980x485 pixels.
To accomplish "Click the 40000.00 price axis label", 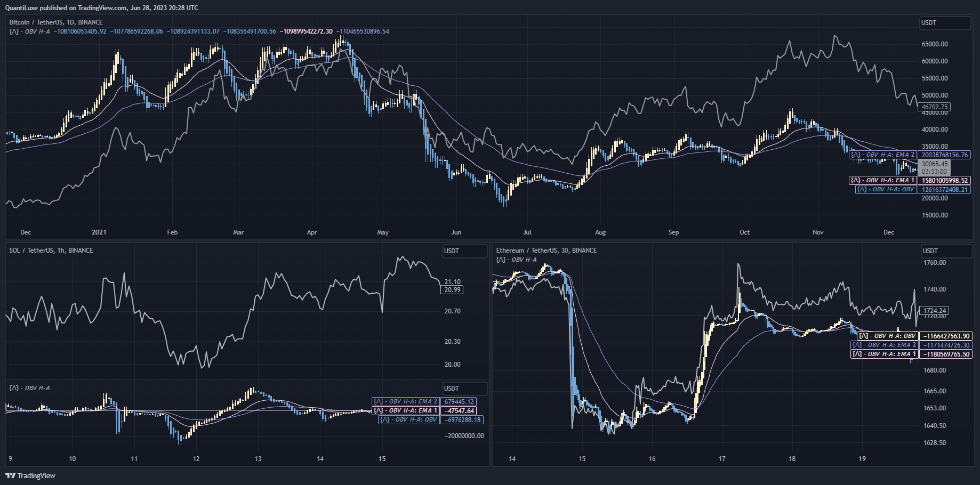I will [935, 130].
